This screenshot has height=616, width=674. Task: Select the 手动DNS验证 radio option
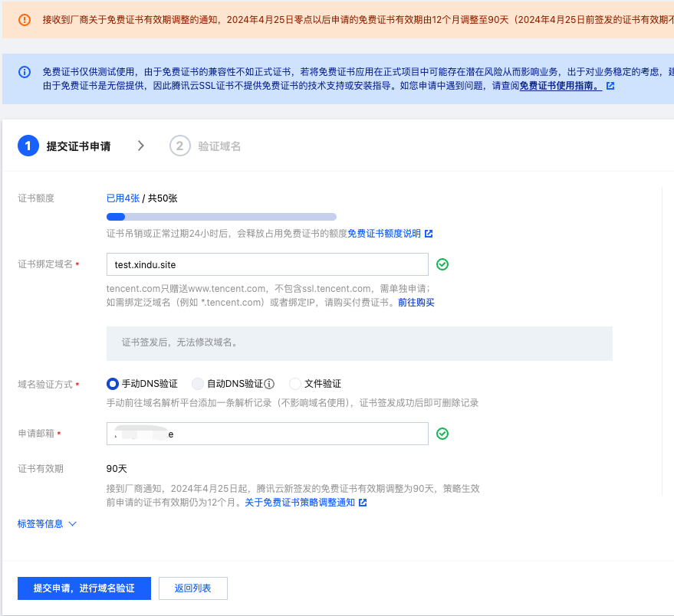(x=112, y=385)
